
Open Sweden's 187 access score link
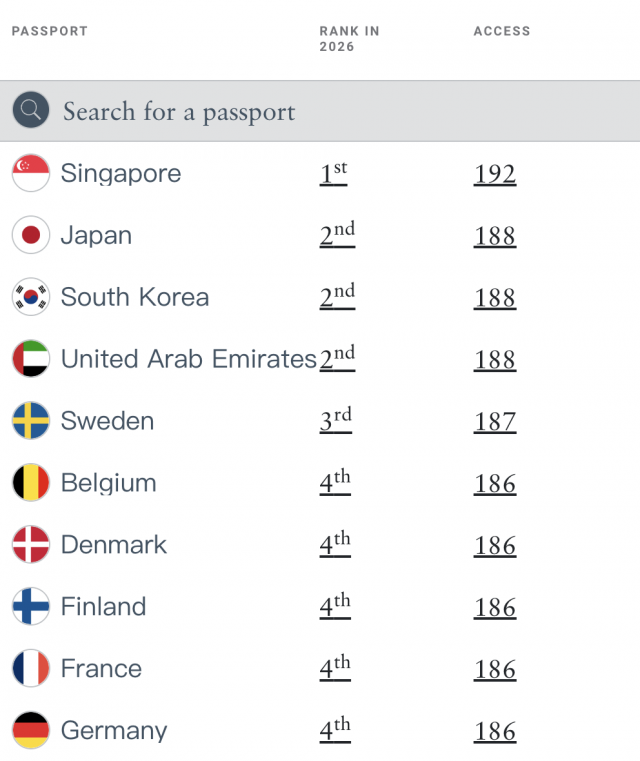click(x=494, y=421)
